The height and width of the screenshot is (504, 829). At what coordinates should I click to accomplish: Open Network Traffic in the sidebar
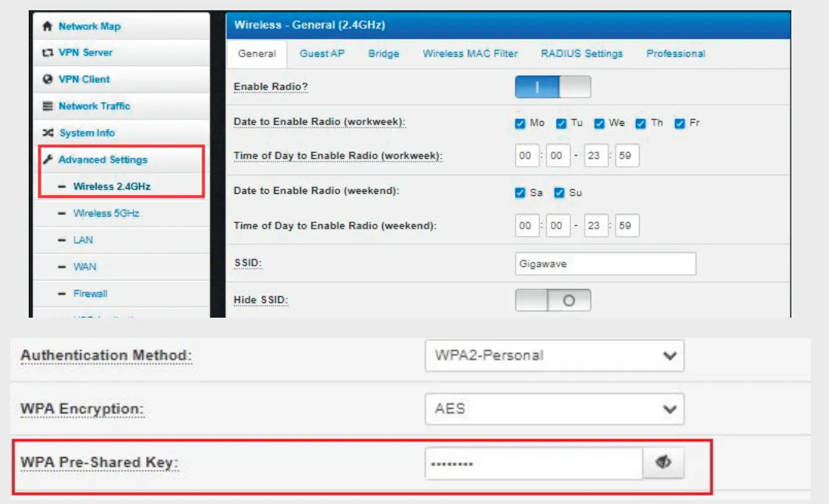pyautogui.click(x=121, y=106)
